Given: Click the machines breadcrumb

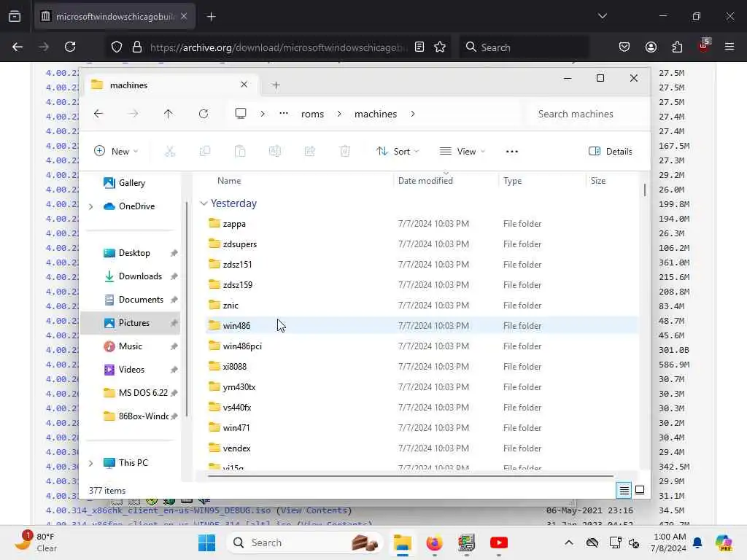Looking at the screenshot, I should coord(376,114).
